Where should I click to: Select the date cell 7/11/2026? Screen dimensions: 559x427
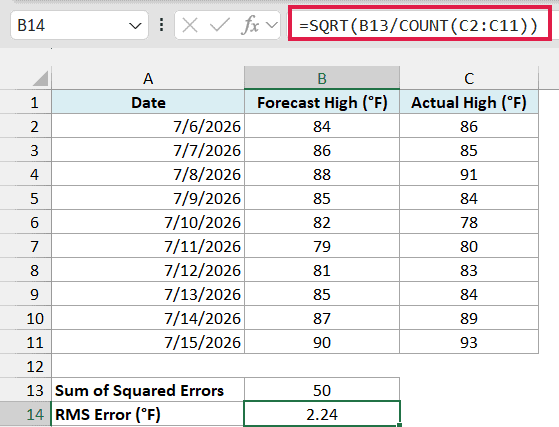tap(148, 246)
